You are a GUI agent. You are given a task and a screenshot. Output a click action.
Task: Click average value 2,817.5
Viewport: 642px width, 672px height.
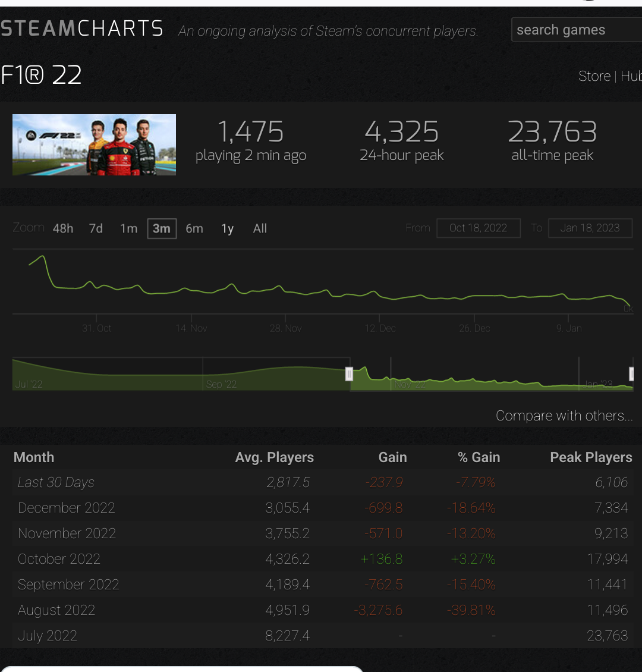pos(288,482)
